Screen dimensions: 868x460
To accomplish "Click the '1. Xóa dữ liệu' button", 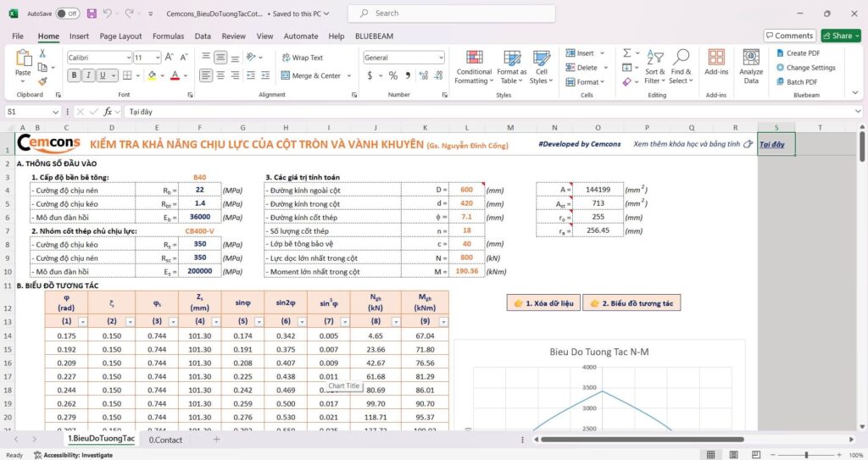I will pyautogui.click(x=542, y=302).
